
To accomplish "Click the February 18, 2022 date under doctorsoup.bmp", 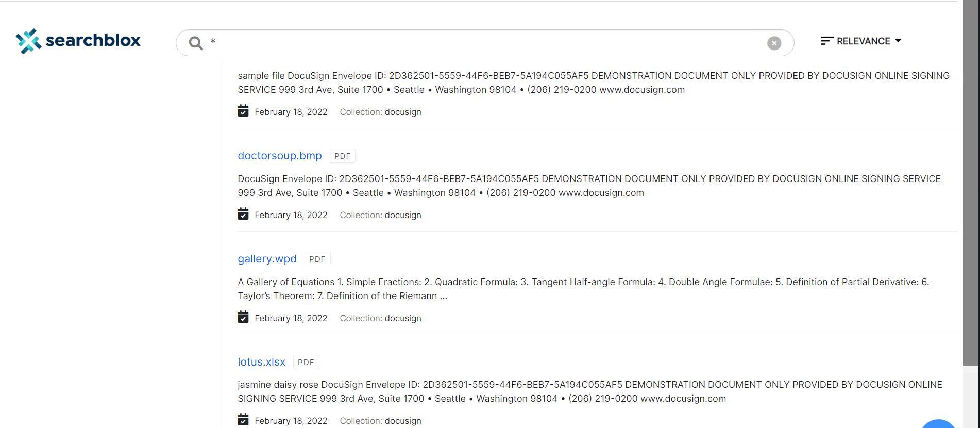I will pos(291,215).
